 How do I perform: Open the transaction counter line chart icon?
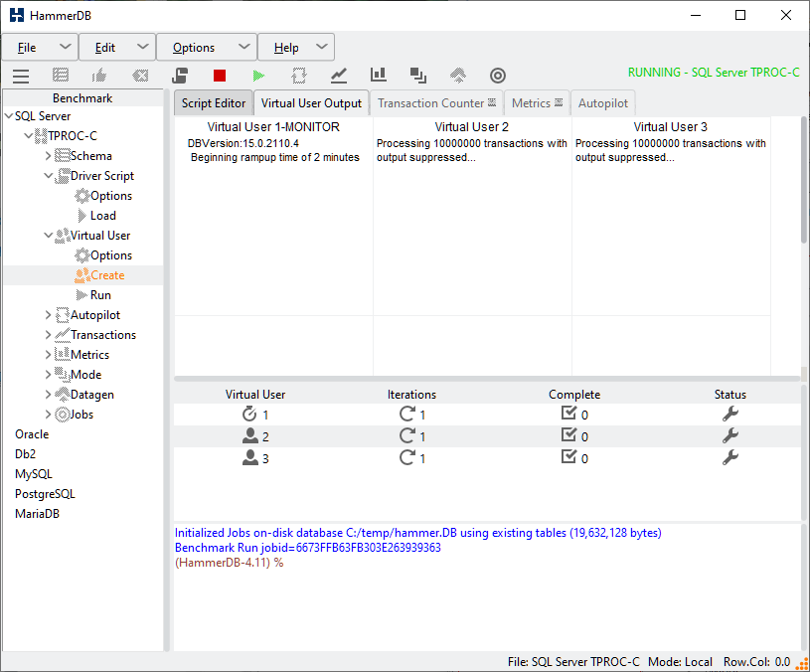coord(338,76)
